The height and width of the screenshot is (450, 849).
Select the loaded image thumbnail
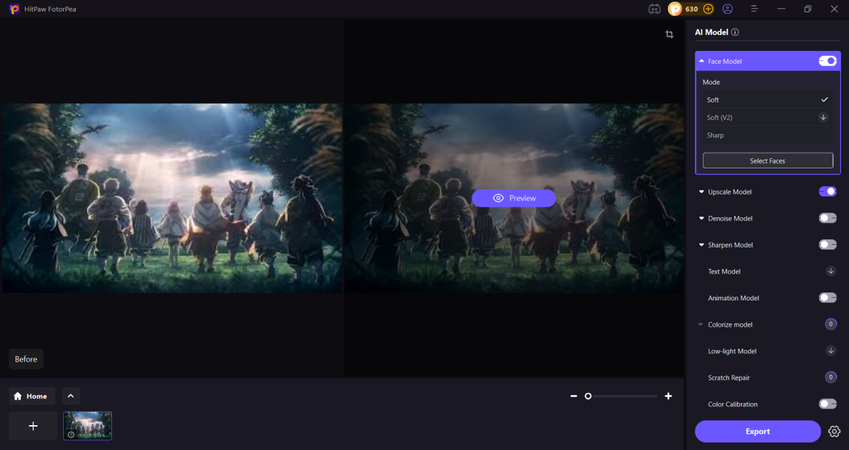tap(88, 426)
